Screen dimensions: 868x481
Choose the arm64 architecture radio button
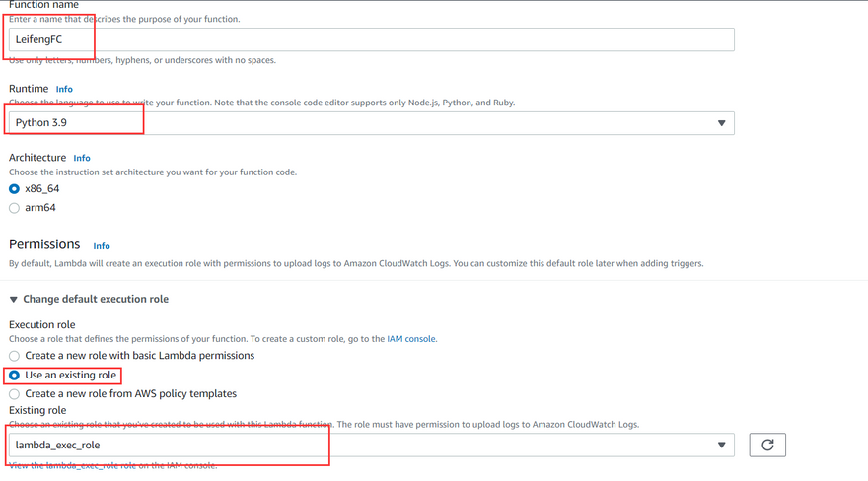pyautogui.click(x=14, y=207)
